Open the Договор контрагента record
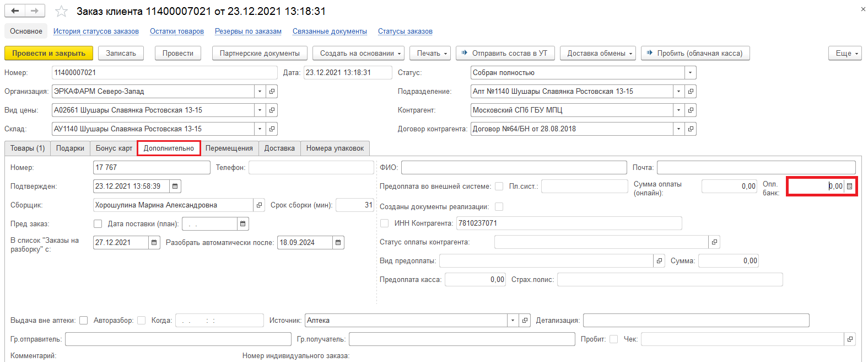 tap(691, 129)
